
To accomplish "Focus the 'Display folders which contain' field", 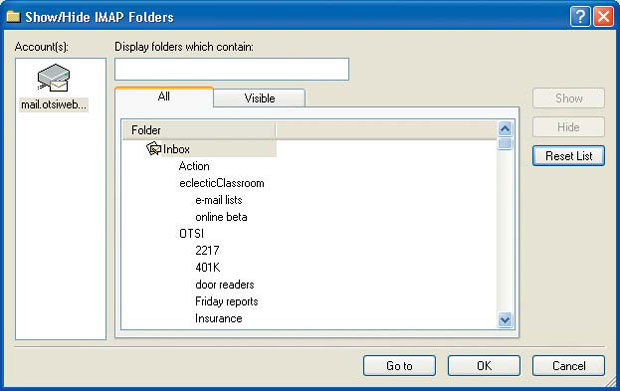I will [232, 70].
